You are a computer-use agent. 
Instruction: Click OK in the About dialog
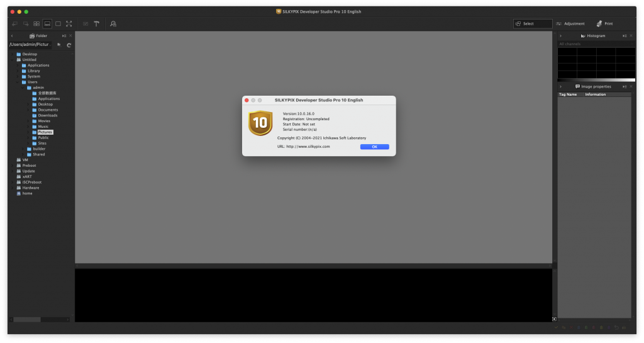pyautogui.click(x=374, y=147)
